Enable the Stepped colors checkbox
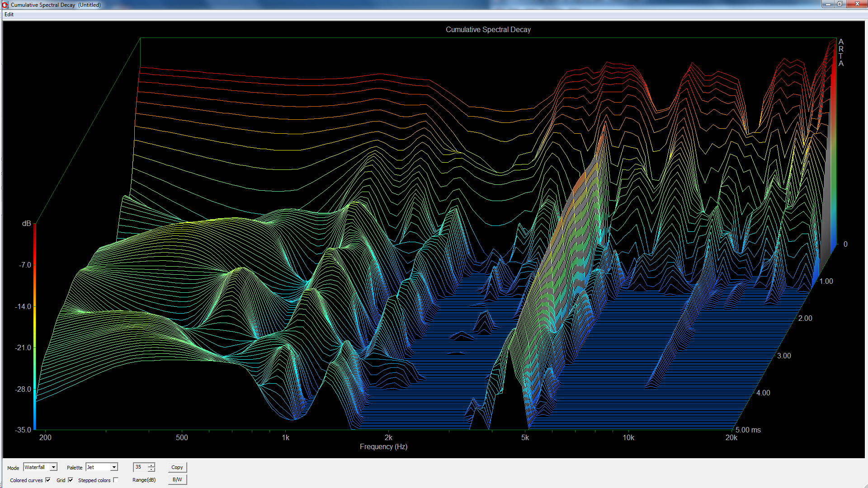This screenshot has height=488, width=868. pyautogui.click(x=116, y=480)
